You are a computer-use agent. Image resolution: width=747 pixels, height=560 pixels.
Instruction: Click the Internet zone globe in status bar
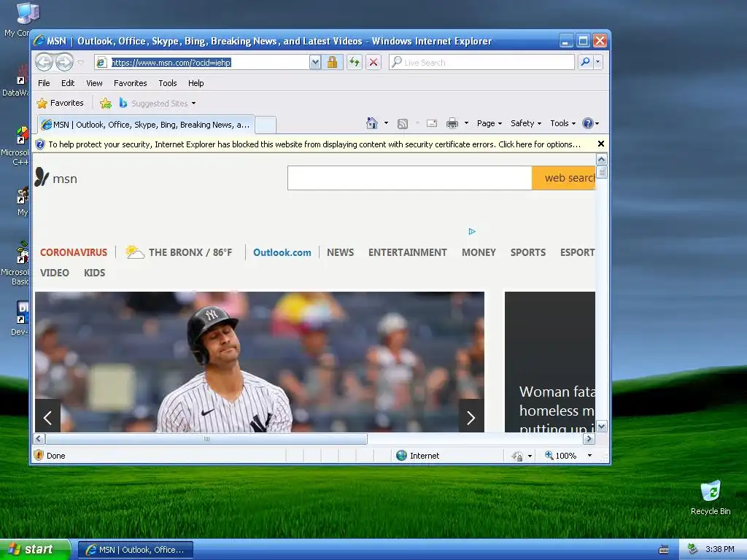click(402, 456)
